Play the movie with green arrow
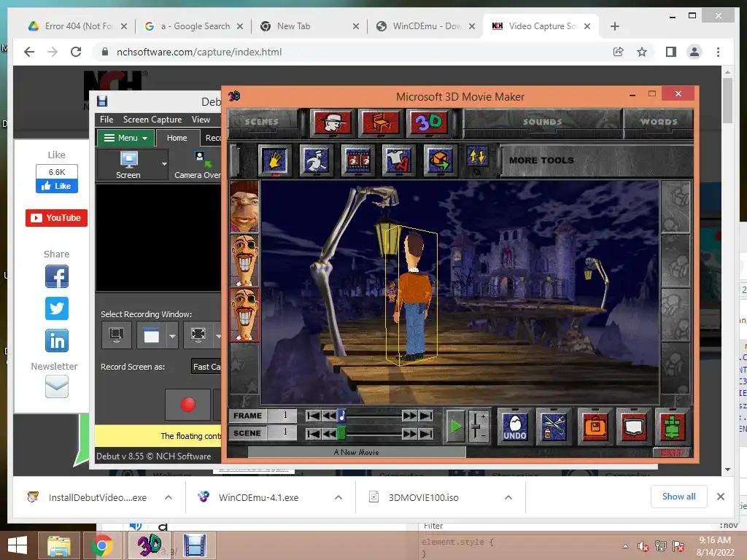The image size is (747, 560). click(x=455, y=426)
